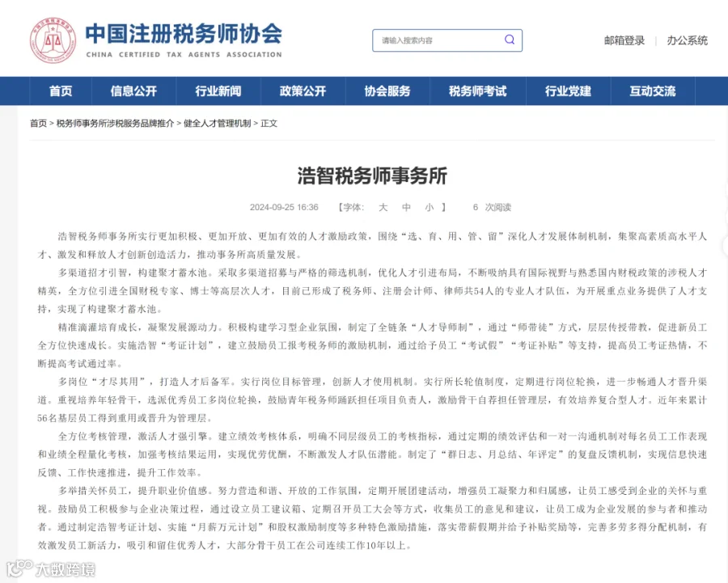Click the 次阅读 view count
Viewport: 728px width, 583px height.
click(492, 207)
